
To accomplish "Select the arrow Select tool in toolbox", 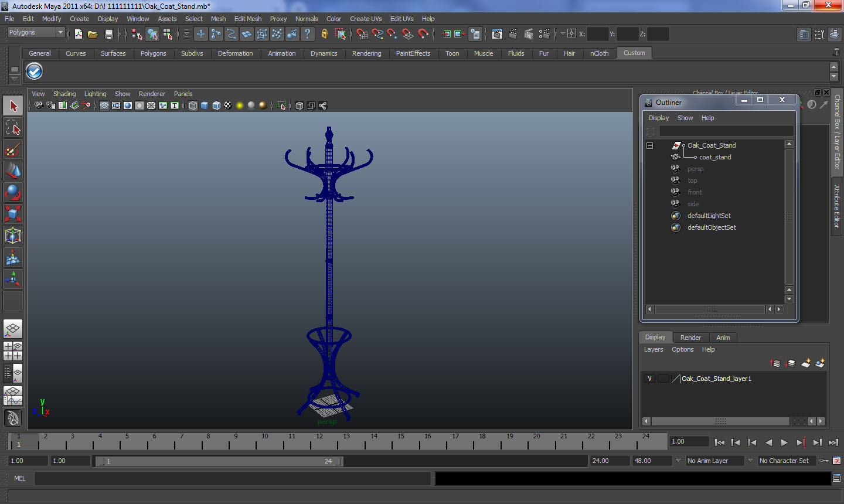I will [x=13, y=106].
